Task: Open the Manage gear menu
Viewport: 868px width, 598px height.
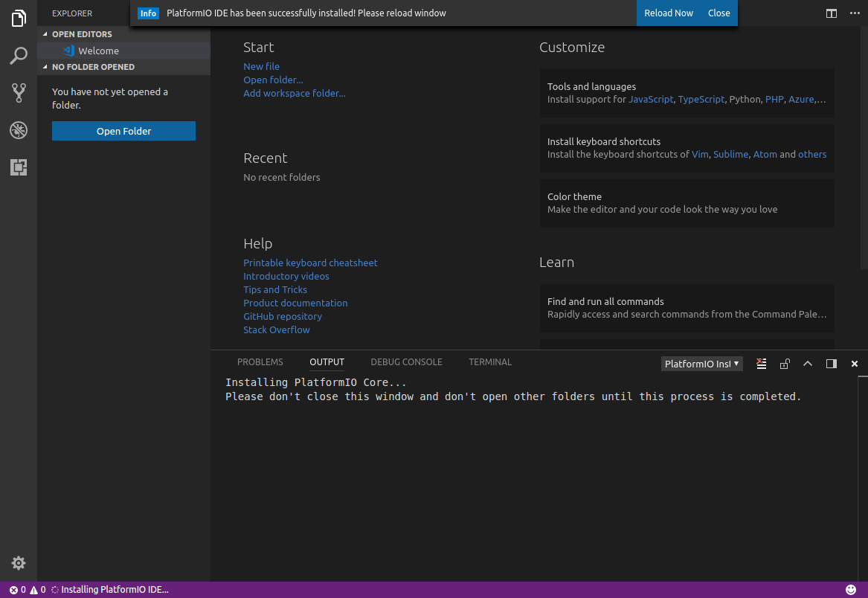Action: point(19,563)
